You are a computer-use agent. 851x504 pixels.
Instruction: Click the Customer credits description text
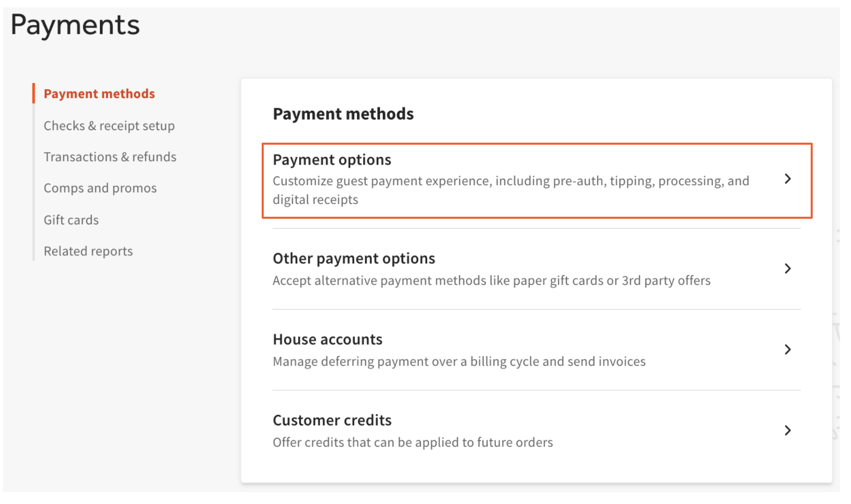tap(412, 442)
